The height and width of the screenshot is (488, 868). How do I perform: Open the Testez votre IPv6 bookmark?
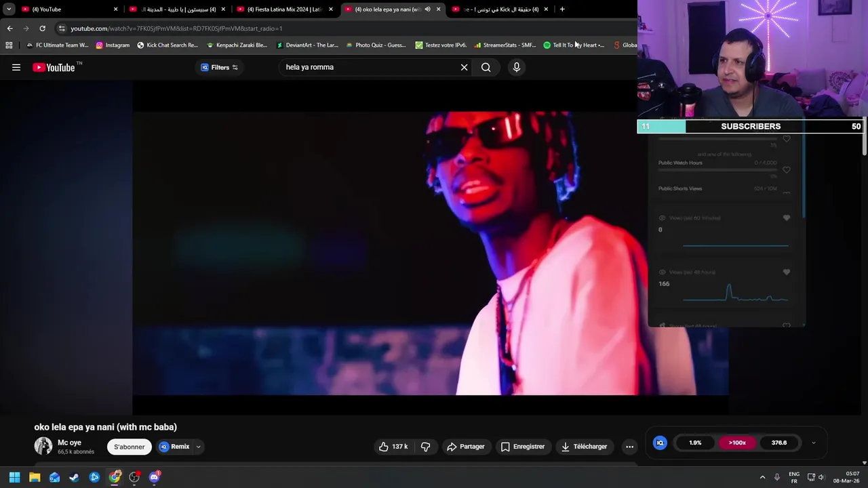(441, 45)
